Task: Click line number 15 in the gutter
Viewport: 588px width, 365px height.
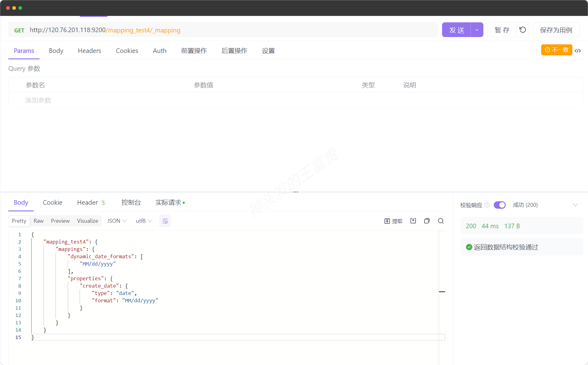Action: [x=18, y=337]
